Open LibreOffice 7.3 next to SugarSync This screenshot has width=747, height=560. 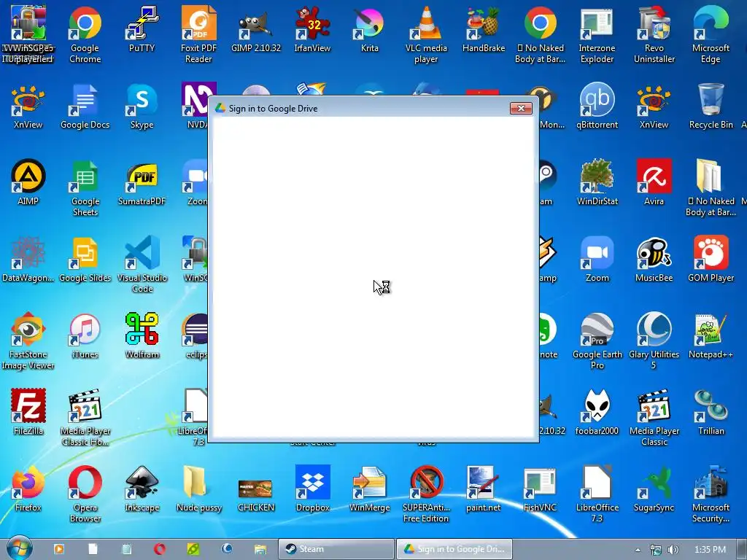coord(597,494)
